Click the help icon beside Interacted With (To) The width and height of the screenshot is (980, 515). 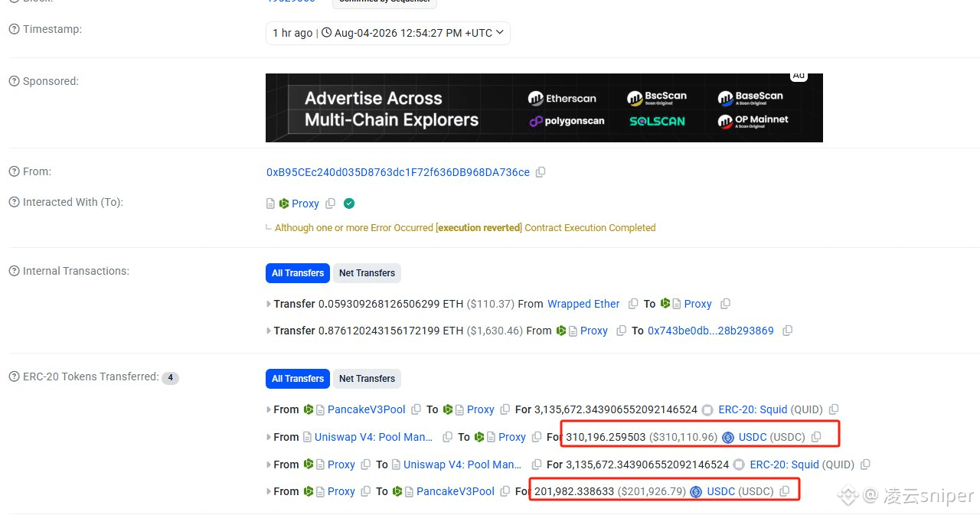(x=14, y=202)
